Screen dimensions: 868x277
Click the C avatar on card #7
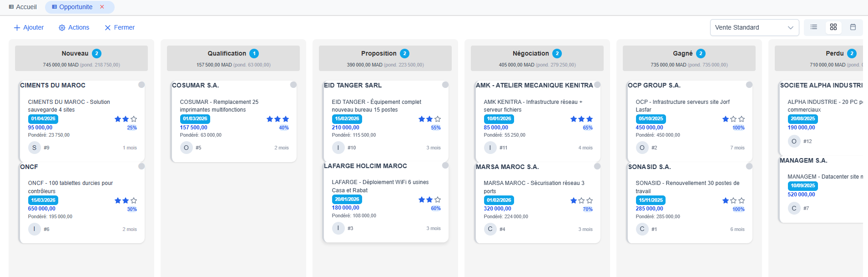pos(794,208)
